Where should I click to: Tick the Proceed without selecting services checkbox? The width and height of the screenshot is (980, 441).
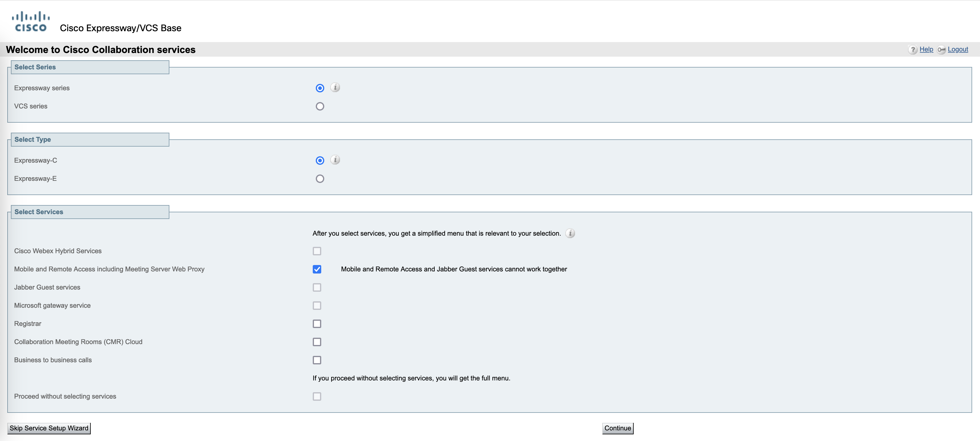(316, 396)
